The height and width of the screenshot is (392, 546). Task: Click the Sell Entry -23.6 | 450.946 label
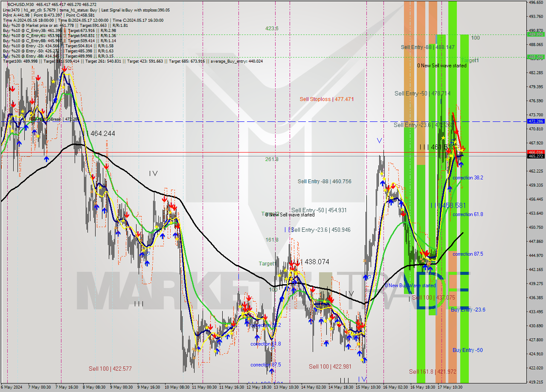(320, 230)
